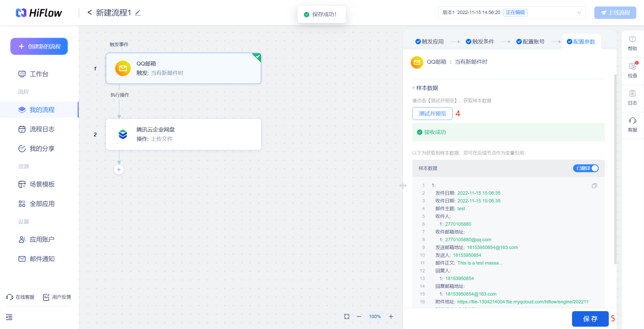
Task: Switch to the 触发应用 step tab
Action: (x=429, y=42)
